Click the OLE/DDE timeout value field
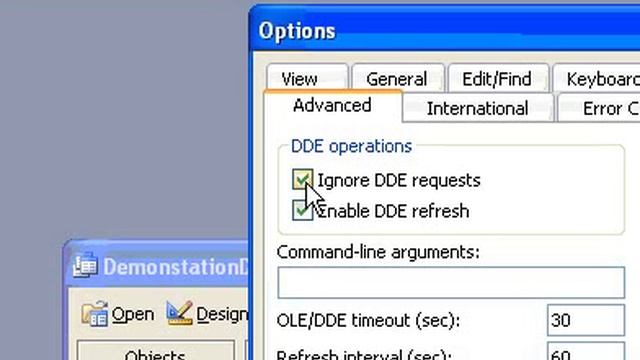 click(x=586, y=320)
